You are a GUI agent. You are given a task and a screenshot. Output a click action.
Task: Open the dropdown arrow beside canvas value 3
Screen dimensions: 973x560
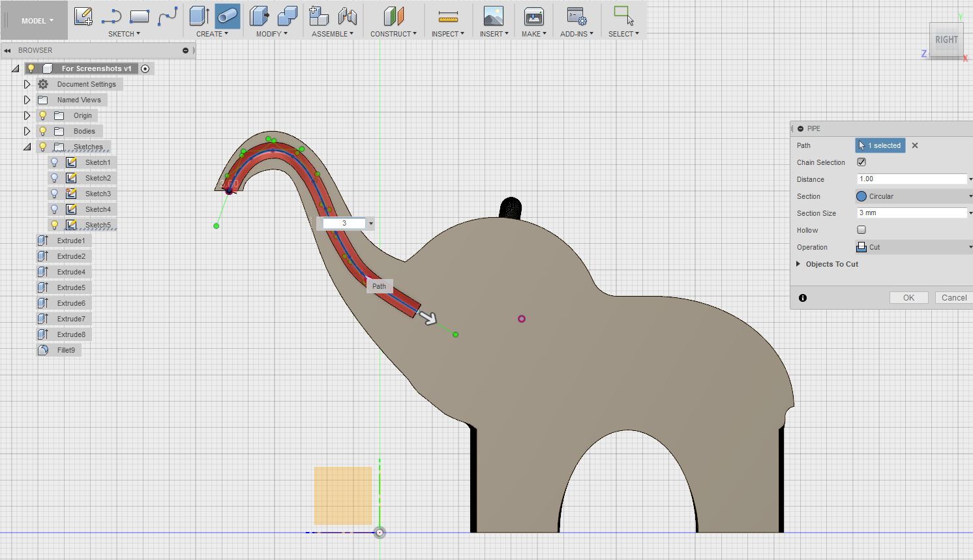pyautogui.click(x=371, y=224)
